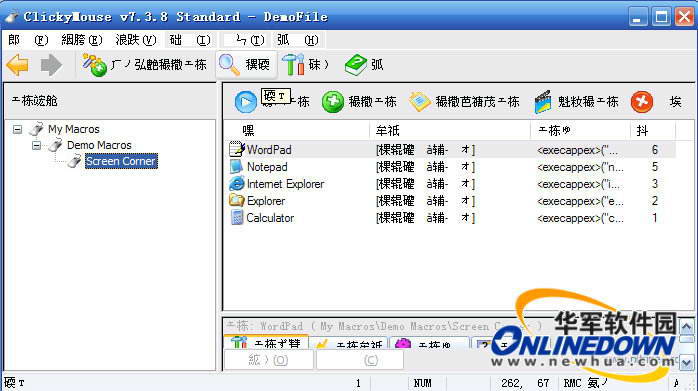
Task: Click <execappex>("n... in the Notepad row
Action: (x=580, y=167)
